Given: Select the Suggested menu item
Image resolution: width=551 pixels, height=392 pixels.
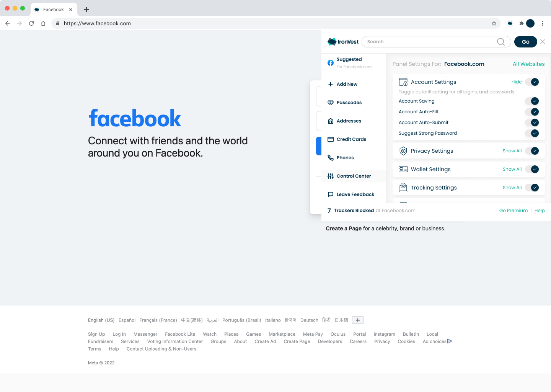Looking at the screenshot, I should pos(354,63).
